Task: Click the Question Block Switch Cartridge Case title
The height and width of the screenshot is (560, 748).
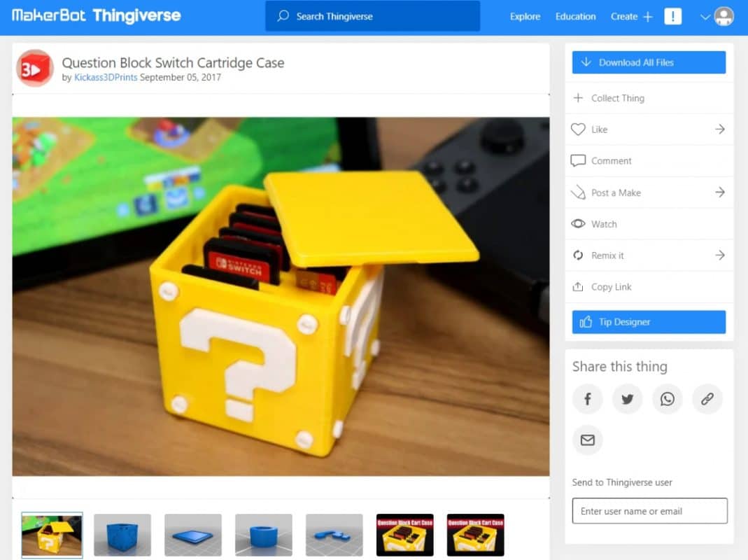Action: 173,62
